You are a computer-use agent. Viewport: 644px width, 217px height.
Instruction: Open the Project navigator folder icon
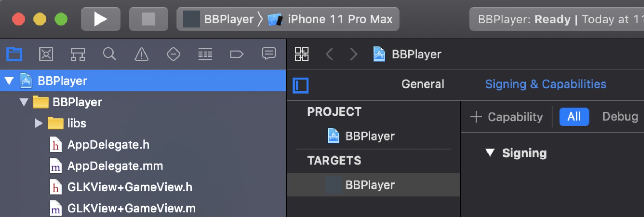[x=15, y=54]
